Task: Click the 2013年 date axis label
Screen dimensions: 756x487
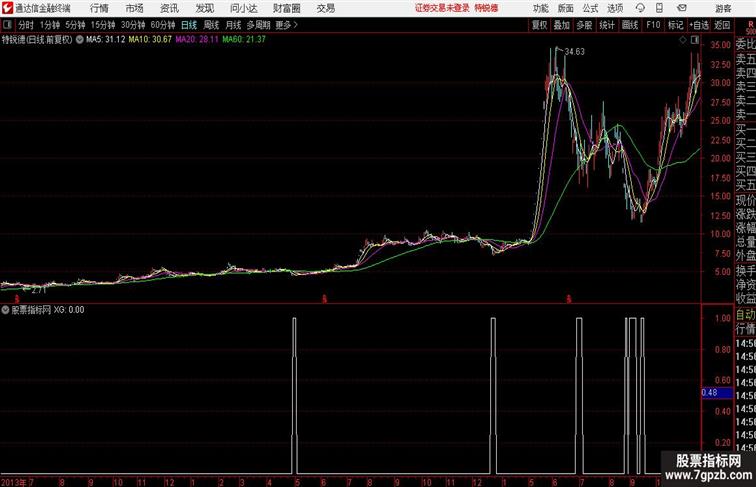Action: (14, 482)
